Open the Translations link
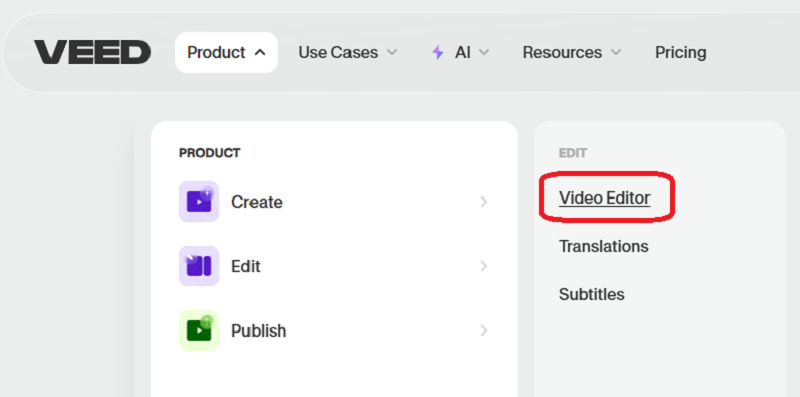This screenshot has width=800, height=397. pyautogui.click(x=604, y=246)
